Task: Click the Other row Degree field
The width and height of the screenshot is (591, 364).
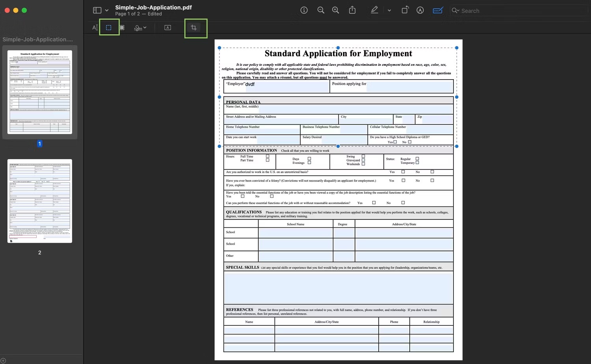Action: click(344, 256)
